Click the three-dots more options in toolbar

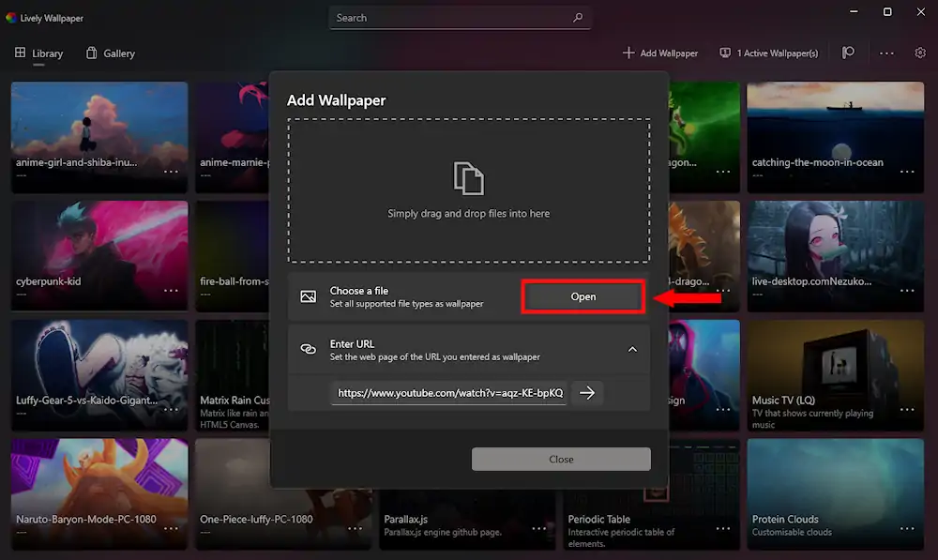pyautogui.click(x=886, y=53)
